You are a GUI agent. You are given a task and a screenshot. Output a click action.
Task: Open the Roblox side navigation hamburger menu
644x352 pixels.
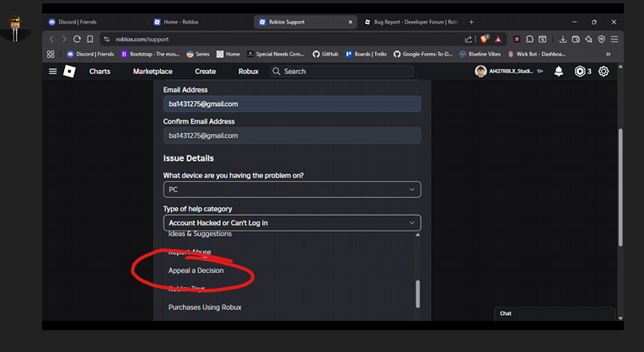[52, 72]
